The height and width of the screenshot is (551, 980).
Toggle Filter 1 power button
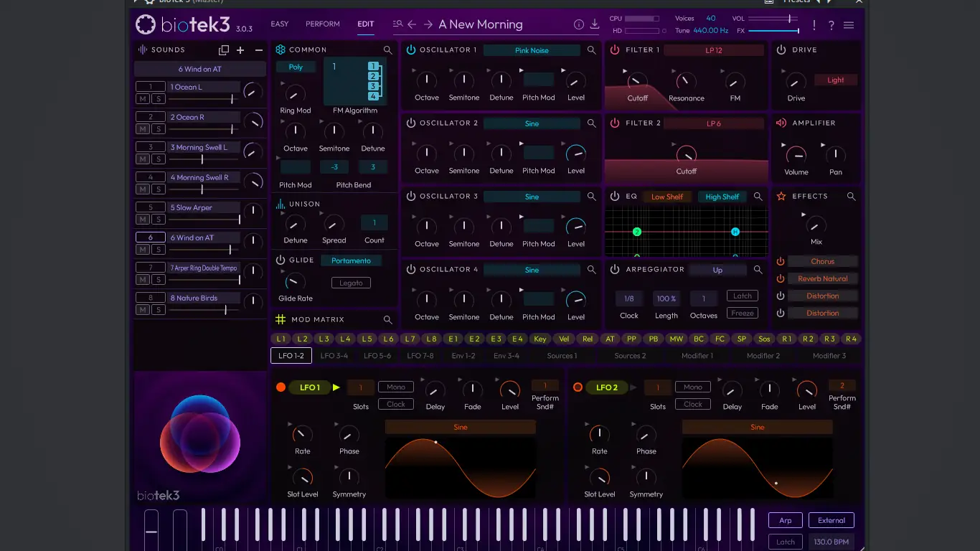coord(615,50)
